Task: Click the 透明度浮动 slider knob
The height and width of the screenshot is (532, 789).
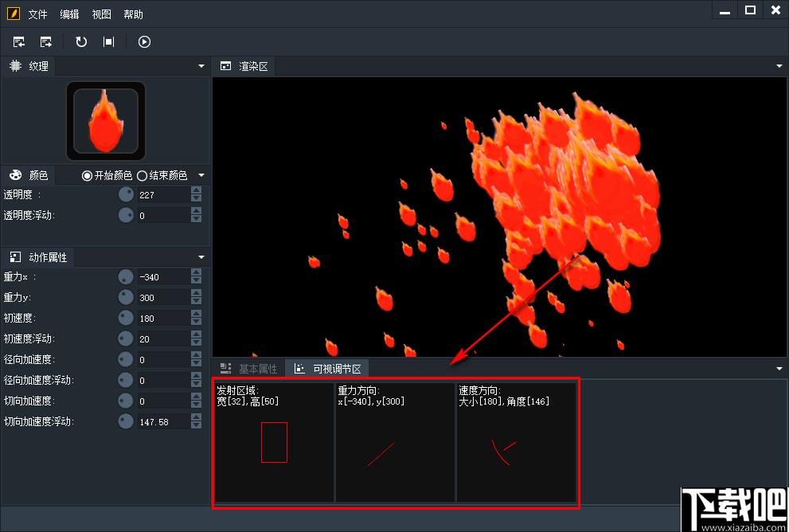Action: point(126,215)
